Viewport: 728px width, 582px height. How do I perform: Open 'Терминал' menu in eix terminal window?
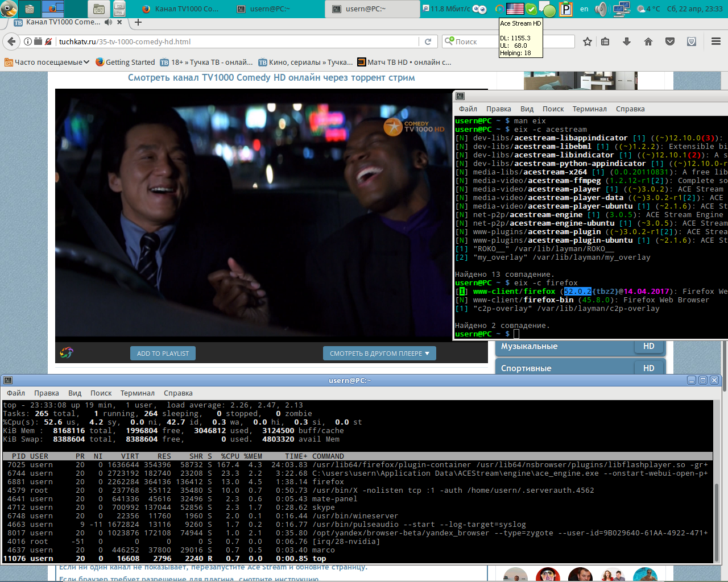pos(590,109)
